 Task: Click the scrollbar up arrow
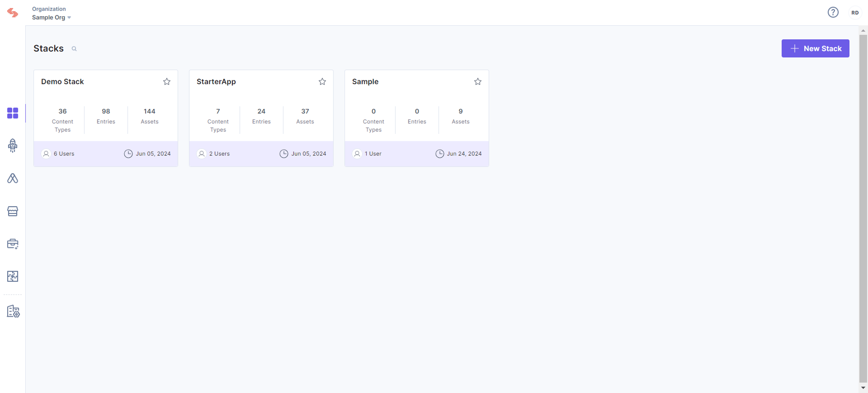(x=863, y=31)
